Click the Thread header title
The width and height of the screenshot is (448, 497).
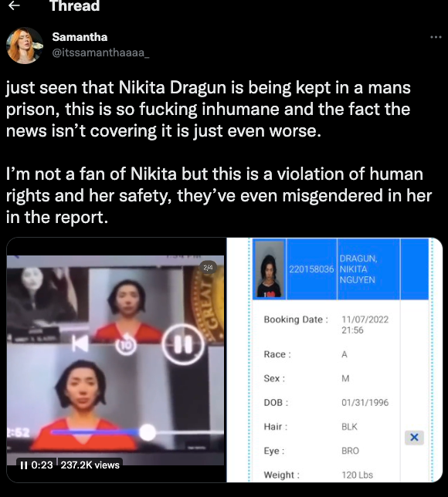pyautogui.click(x=75, y=5)
